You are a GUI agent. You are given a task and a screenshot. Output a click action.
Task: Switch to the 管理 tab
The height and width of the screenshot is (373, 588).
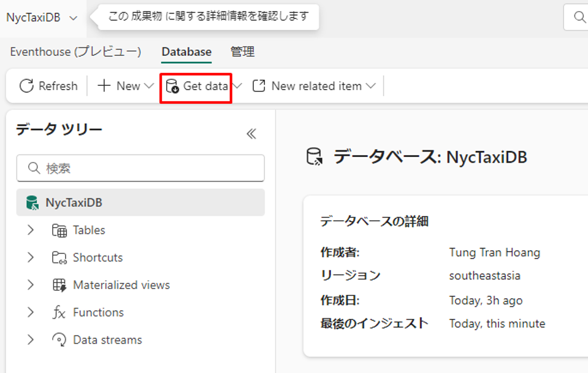pyautogui.click(x=242, y=52)
